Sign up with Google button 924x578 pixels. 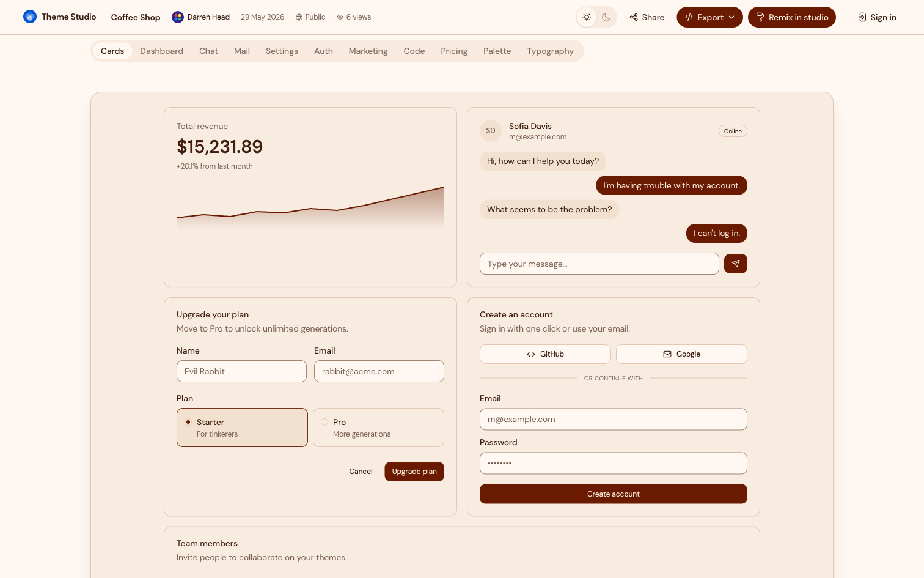(681, 354)
